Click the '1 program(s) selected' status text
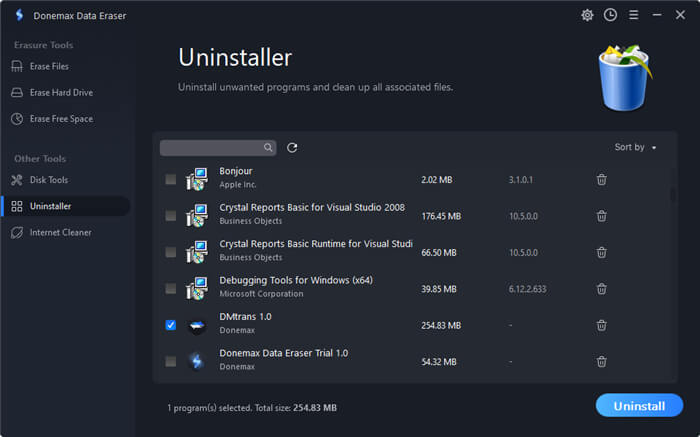Screen dimensions: 700x437 [252, 408]
